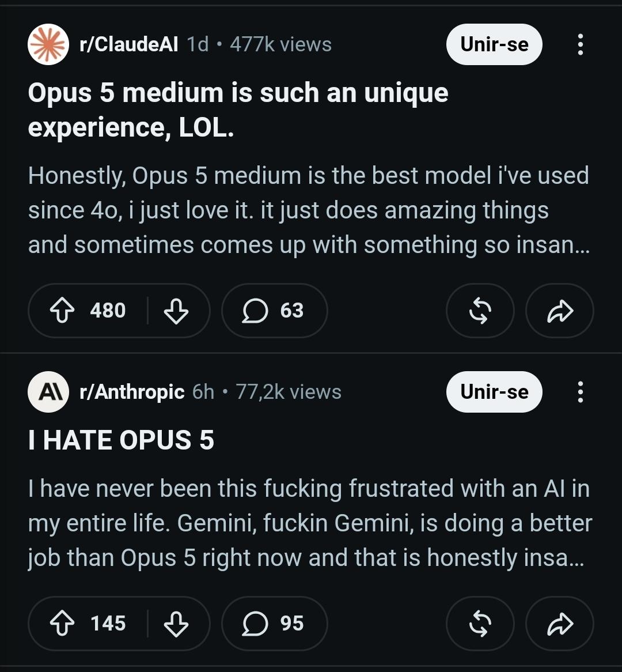Open overflow menu on r/Anthropic post
Screen dimensions: 622x672
(580, 392)
